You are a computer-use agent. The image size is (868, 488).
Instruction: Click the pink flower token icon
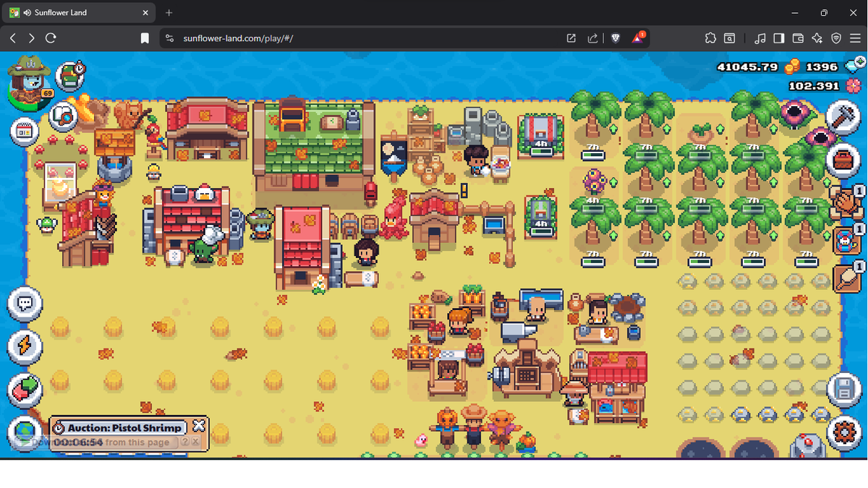pyautogui.click(x=853, y=87)
